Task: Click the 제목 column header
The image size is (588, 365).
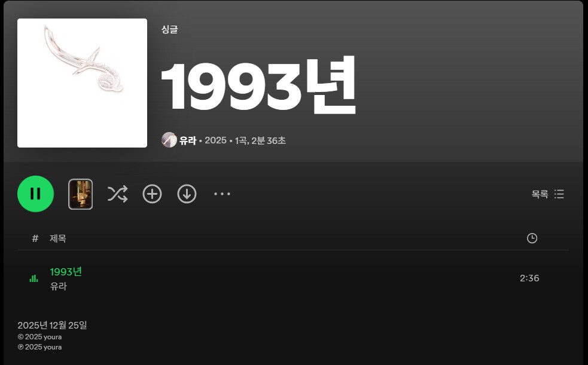Action: point(58,238)
